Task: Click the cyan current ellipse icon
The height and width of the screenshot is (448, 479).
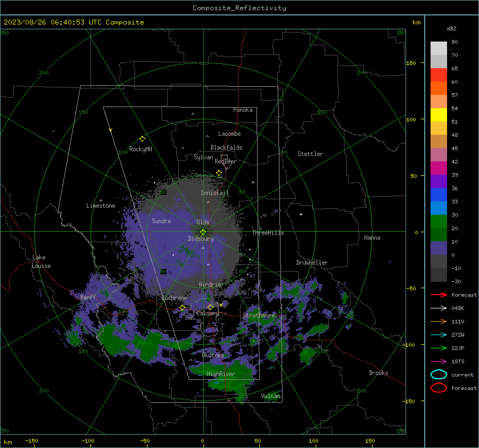Action: [x=439, y=374]
